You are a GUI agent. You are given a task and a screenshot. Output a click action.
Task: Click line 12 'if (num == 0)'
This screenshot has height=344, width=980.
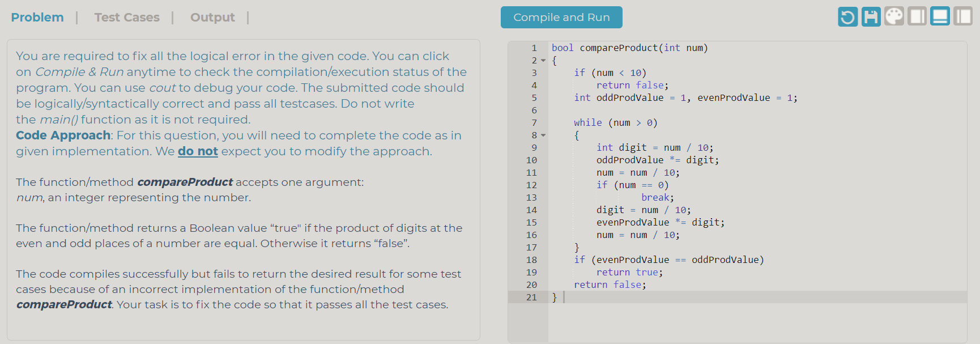(632, 185)
